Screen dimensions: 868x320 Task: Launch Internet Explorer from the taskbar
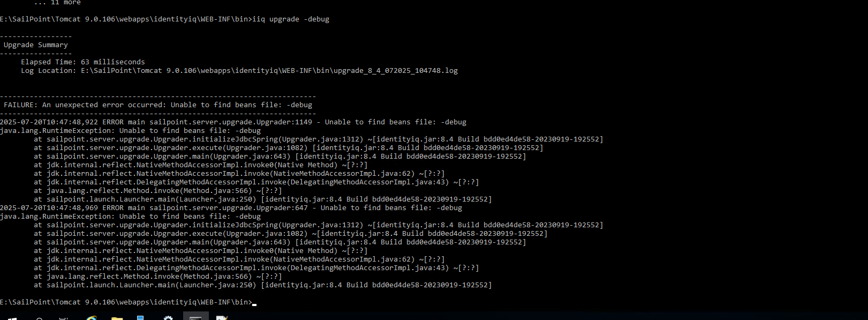(92, 318)
